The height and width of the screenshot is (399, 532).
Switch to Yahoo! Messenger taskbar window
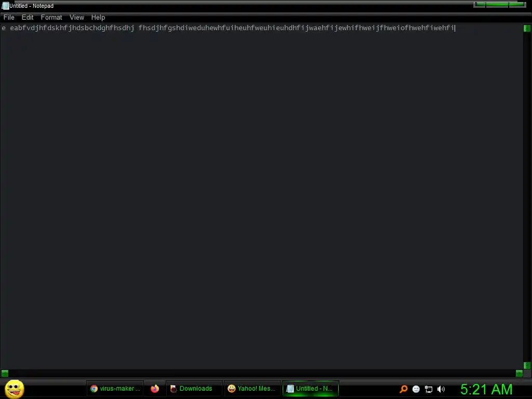tap(252, 389)
